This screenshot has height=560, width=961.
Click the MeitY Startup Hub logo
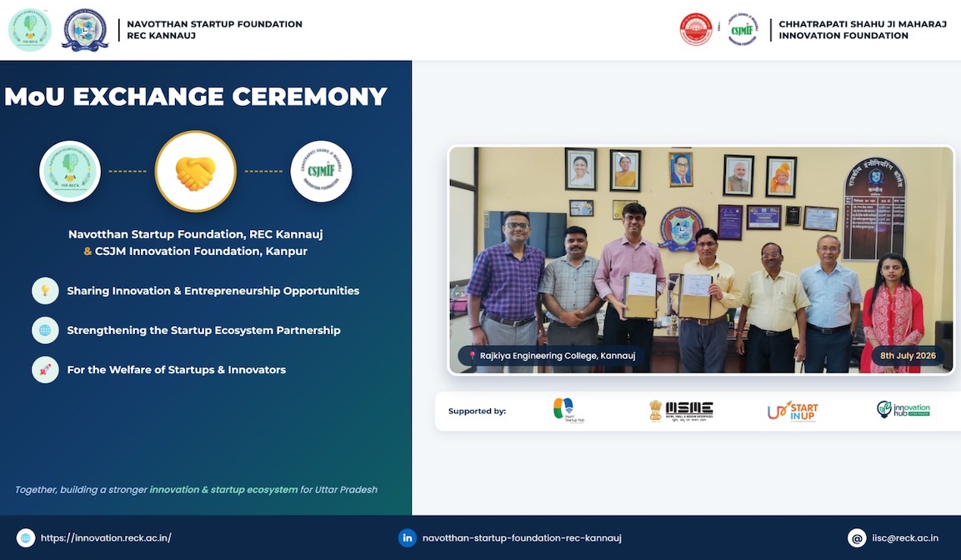[568, 411]
